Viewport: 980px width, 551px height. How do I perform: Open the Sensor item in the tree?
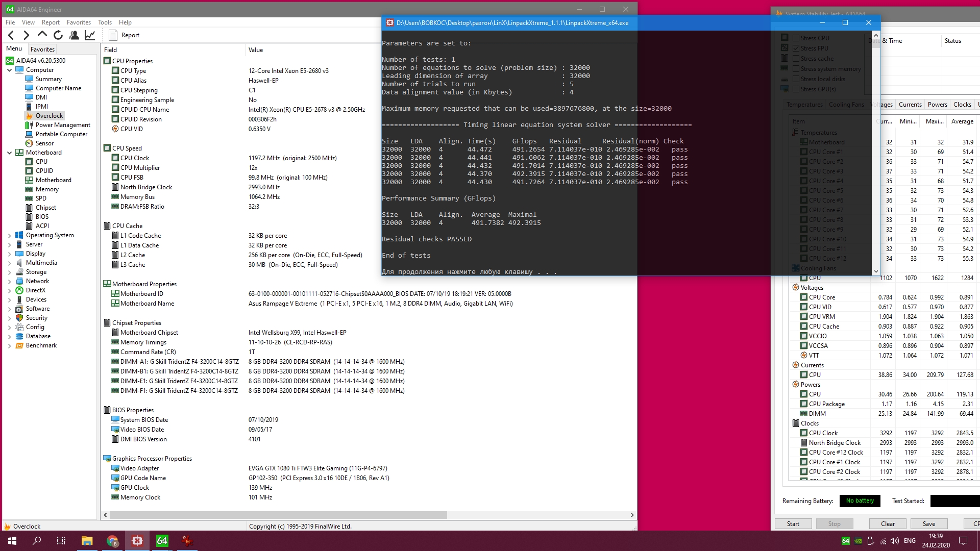[44, 143]
